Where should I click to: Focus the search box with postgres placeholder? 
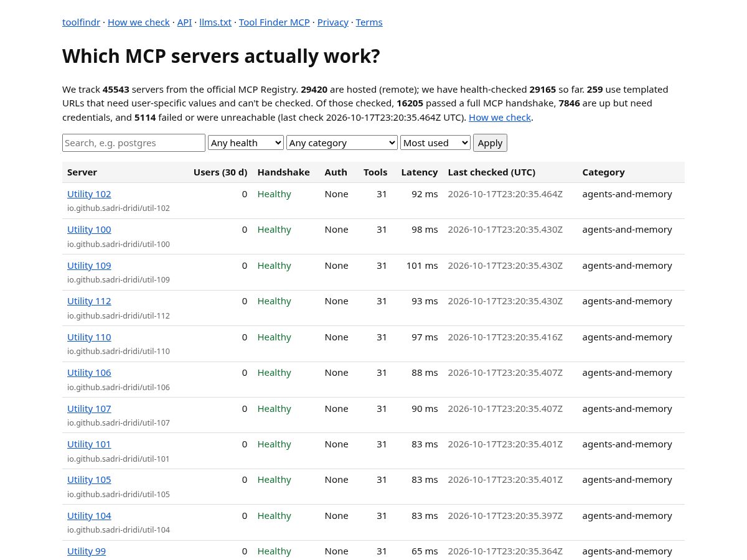[134, 142]
